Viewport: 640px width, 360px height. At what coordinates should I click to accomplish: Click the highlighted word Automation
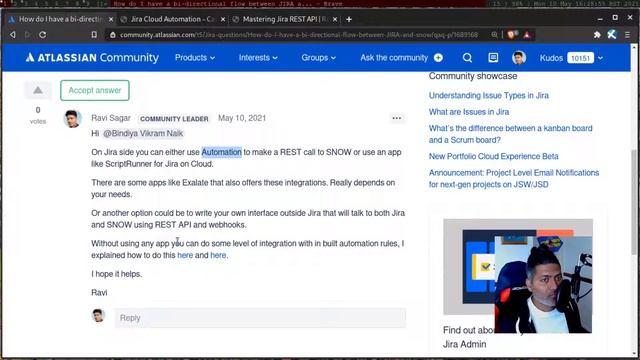pyautogui.click(x=222, y=152)
